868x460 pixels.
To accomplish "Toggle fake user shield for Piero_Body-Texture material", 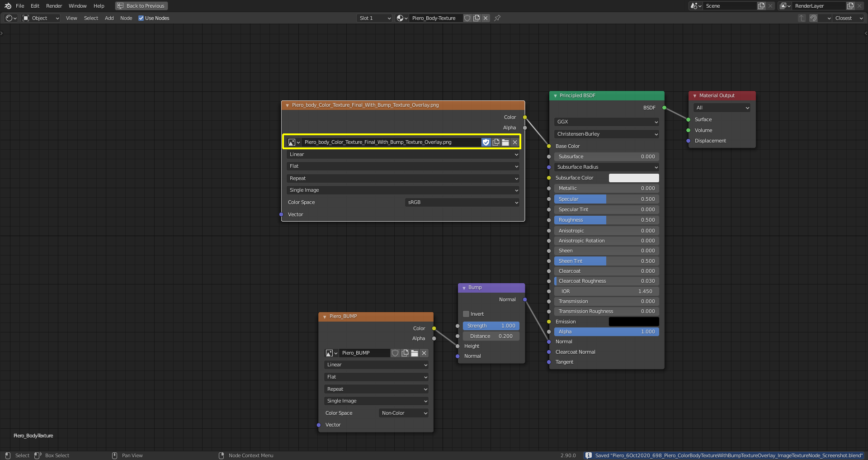I will click(x=467, y=18).
